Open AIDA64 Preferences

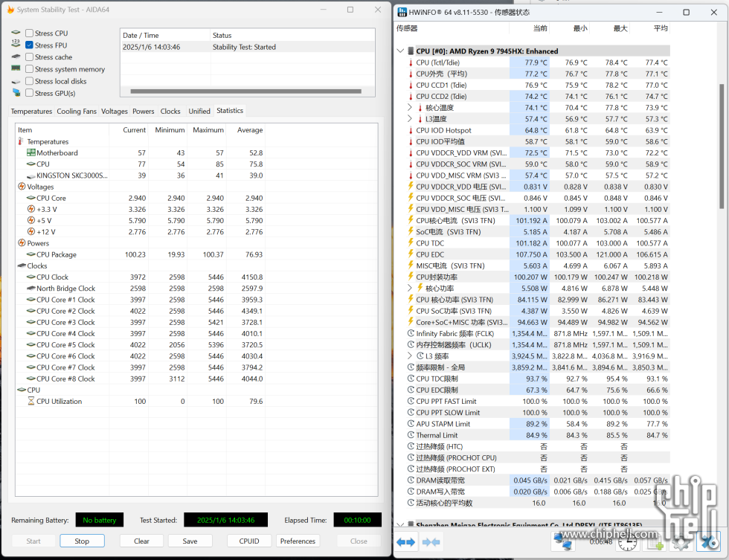pos(298,541)
